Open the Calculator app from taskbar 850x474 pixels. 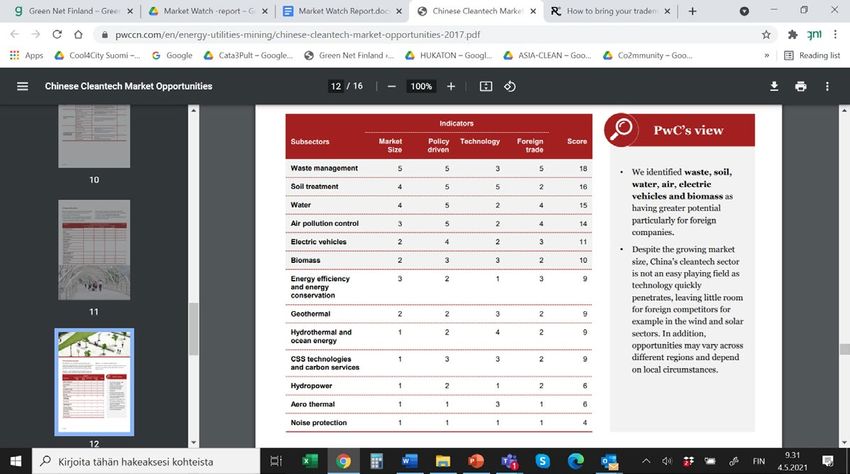[x=376, y=461]
